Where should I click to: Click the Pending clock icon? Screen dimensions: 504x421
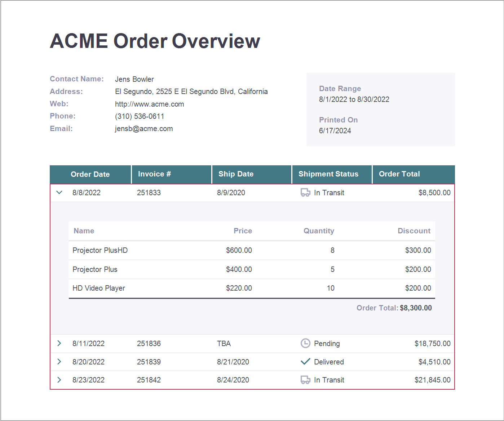coord(305,344)
